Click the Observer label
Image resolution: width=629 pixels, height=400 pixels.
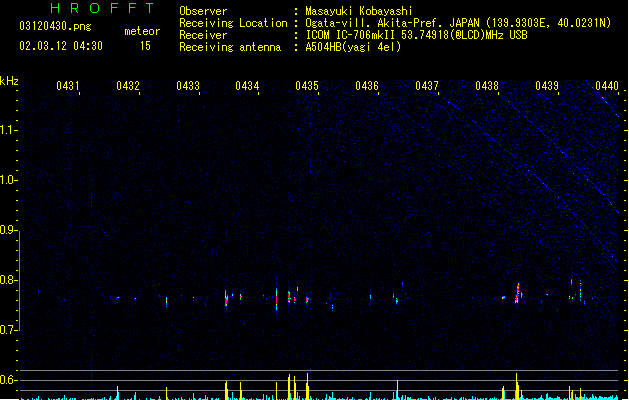203,11
